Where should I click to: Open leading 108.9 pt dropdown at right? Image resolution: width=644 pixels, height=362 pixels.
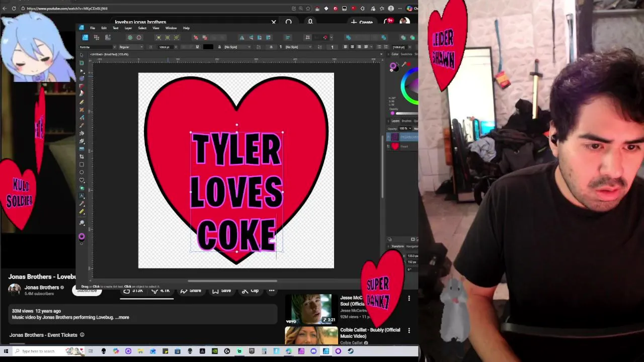coord(410,47)
